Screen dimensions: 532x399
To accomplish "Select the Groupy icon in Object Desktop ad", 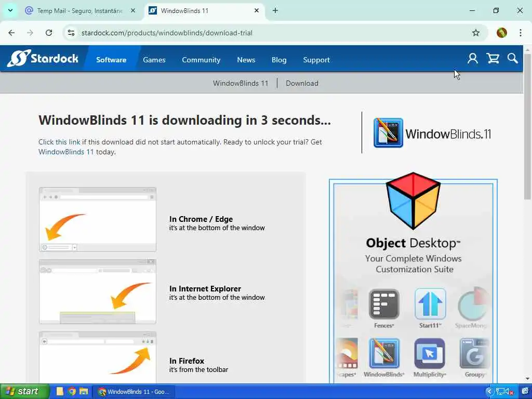I will pyautogui.click(x=474, y=353).
